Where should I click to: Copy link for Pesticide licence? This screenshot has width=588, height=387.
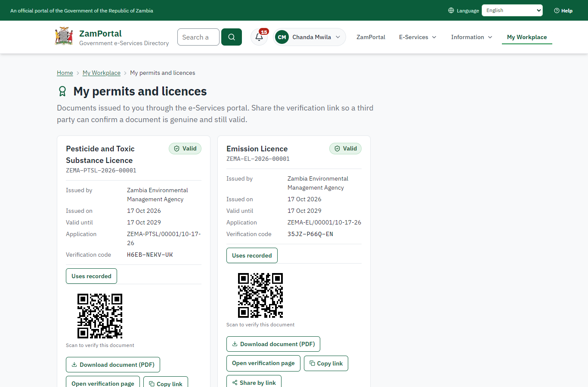[x=166, y=382]
